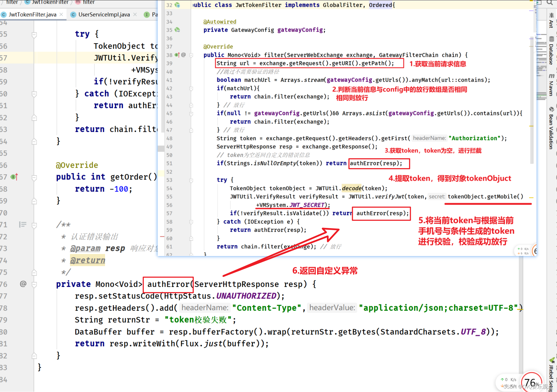This screenshot has height=392, width=557.
Task: Click the leading filter package breadcrumb
Action: pos(12,2)
